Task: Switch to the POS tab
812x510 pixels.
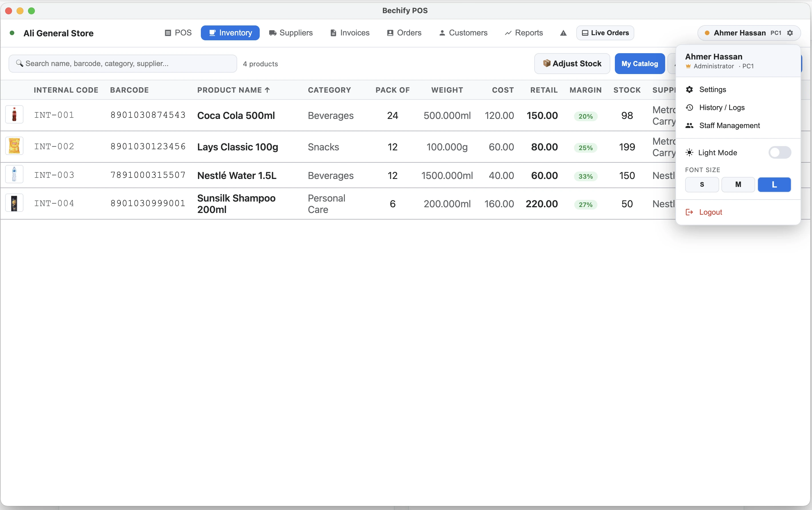Action: pyautogui.click(x=178, y=33)
